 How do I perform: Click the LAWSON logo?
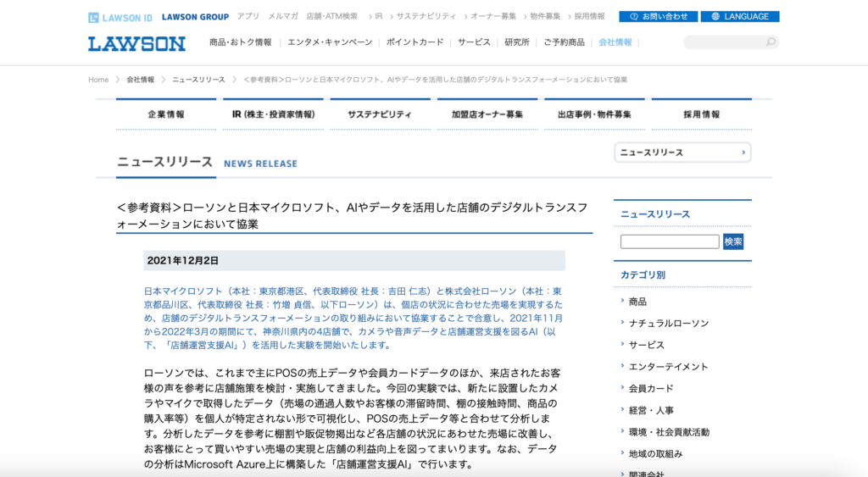(x=136, y=44)
